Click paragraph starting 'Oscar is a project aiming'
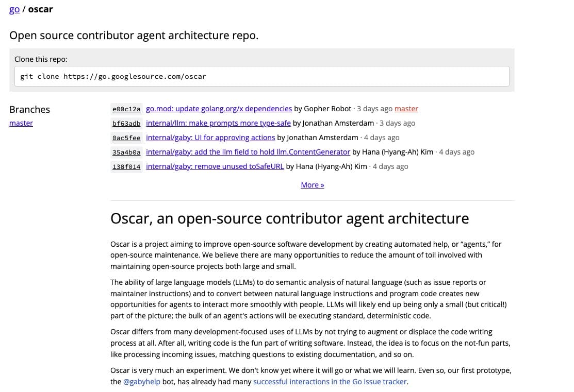 [x=306, y=255]
